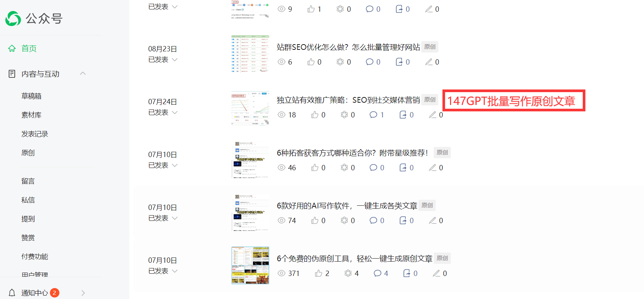The height and width of the screenshot is (299, 644).
Task: Open 发表记录 in sidebar
Action: pos(35,134)
